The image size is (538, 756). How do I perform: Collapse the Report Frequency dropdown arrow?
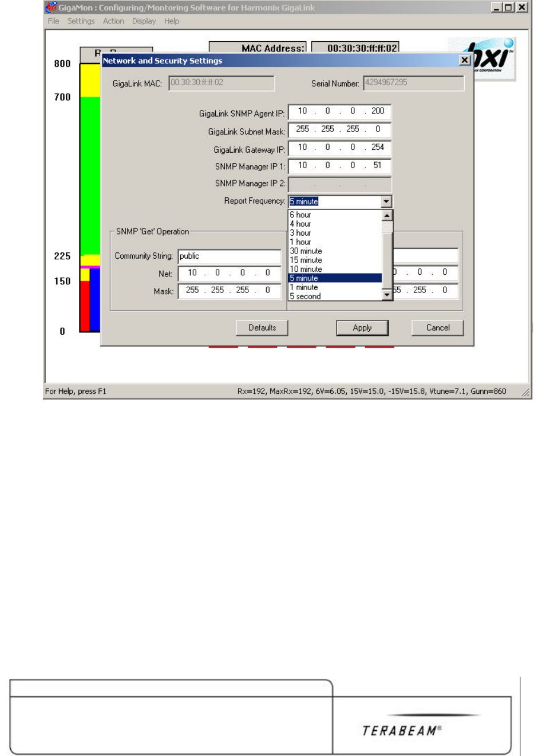[386, 201]
